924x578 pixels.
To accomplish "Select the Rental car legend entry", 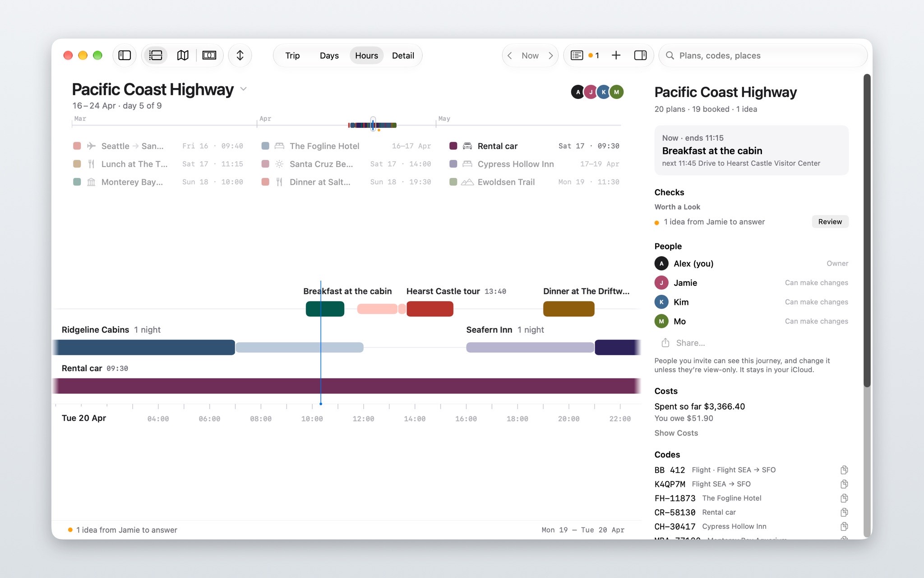I will tap(534, 146).
